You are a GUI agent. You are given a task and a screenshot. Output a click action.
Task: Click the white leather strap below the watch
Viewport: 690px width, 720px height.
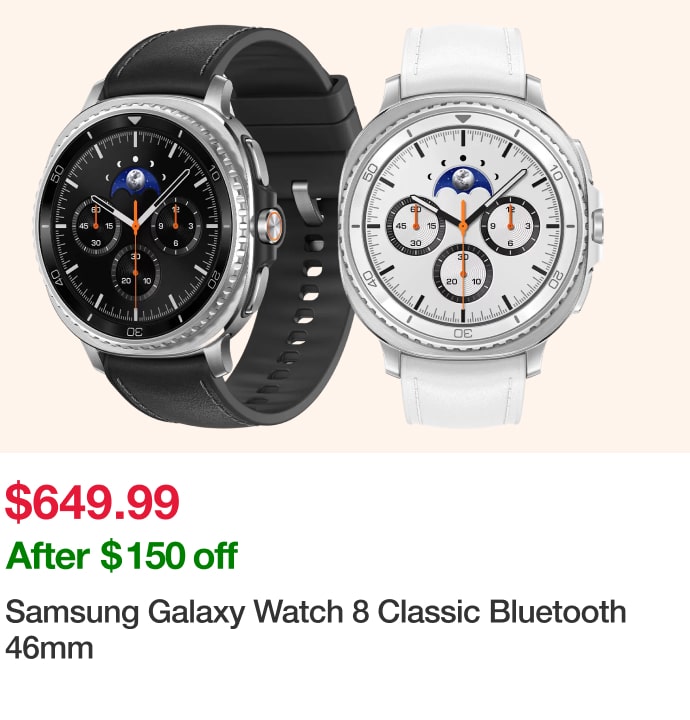point(464,390)
